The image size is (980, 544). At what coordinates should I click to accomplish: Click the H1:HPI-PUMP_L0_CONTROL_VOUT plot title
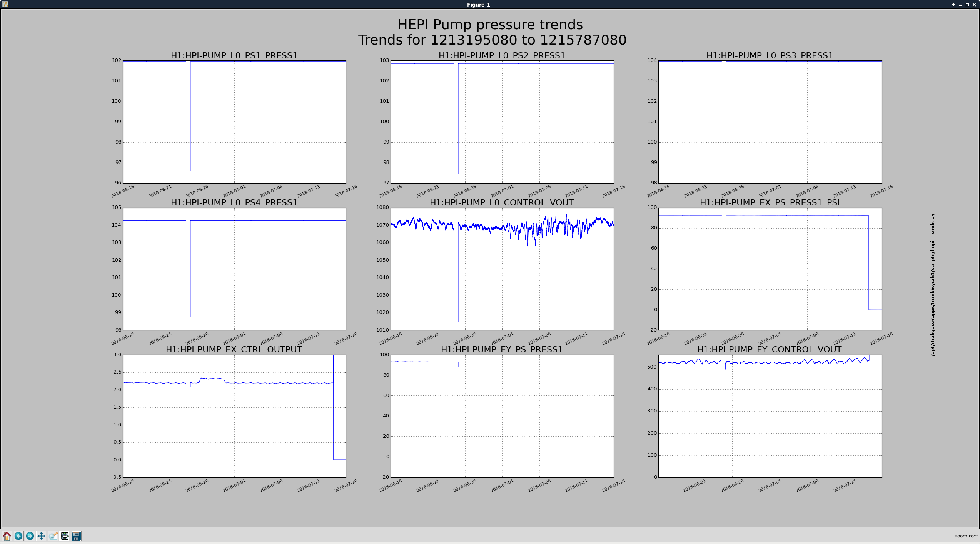pos(502,203)
